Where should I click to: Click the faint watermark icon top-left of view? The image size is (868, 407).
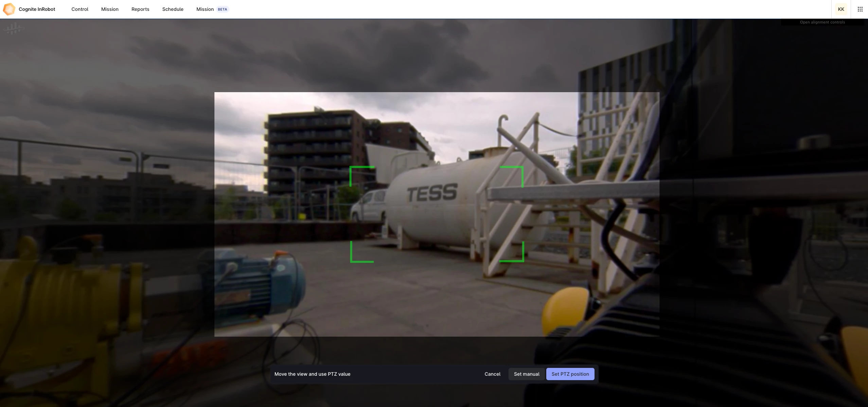14,29
